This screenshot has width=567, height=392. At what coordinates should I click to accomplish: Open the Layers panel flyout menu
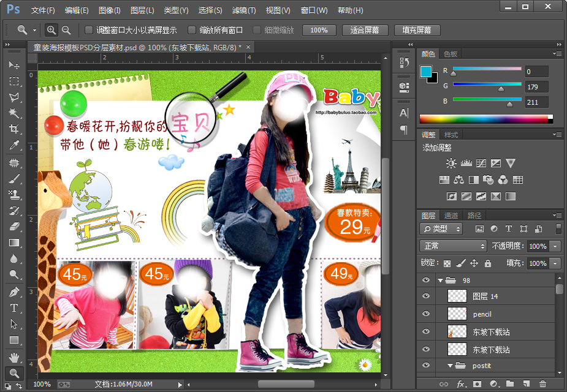click(x=557, y=216)
